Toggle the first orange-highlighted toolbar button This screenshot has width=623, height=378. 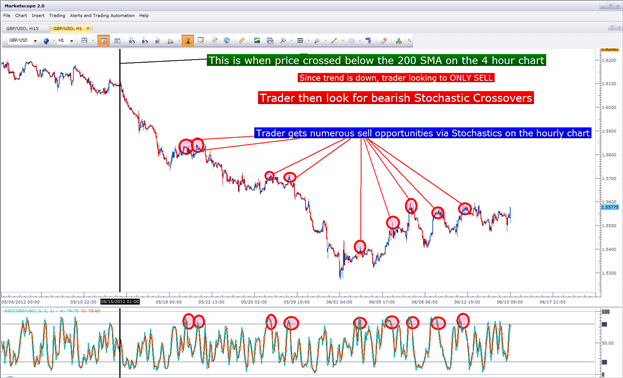coord(104,41)
